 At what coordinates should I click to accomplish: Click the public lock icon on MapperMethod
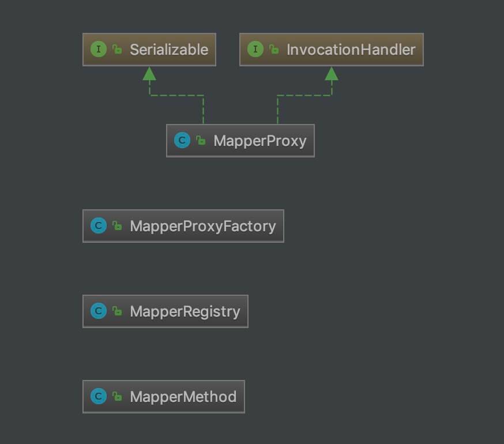click(x=117, y=396)
